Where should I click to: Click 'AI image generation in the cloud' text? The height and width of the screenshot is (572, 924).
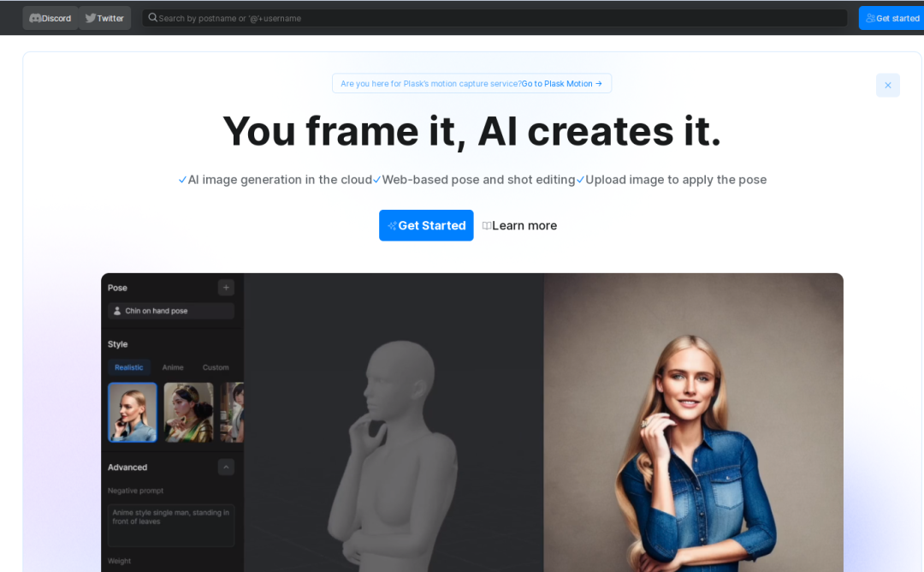click(280, 180)
